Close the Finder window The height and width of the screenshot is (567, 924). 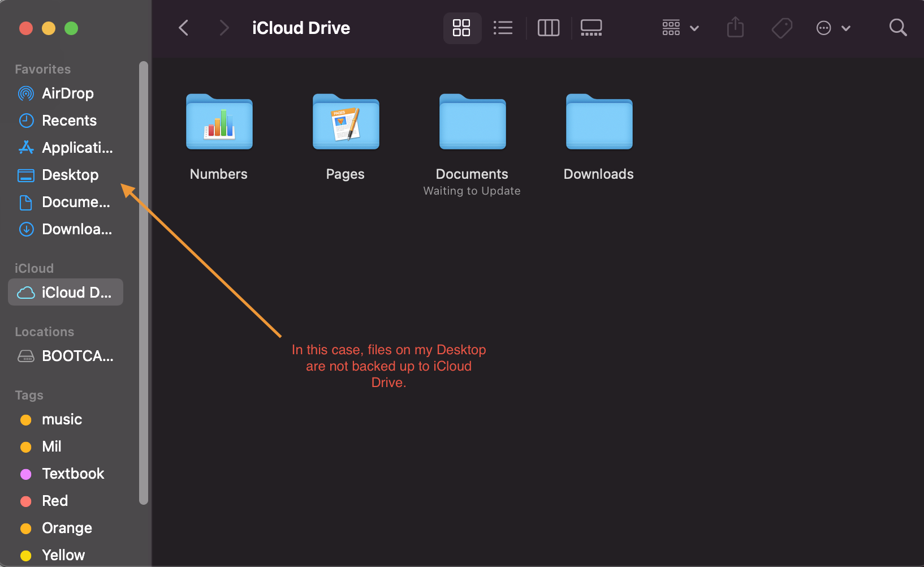(x=26, y=28)
